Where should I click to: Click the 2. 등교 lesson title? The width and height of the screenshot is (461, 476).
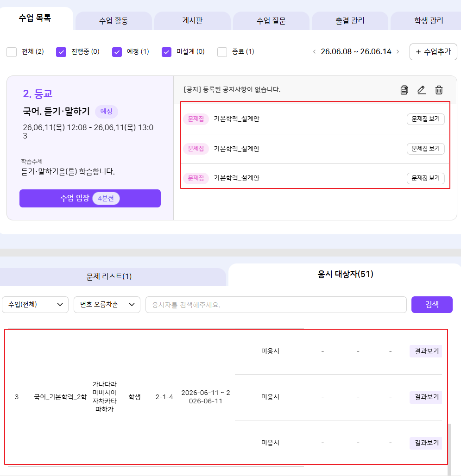point(38,94)
